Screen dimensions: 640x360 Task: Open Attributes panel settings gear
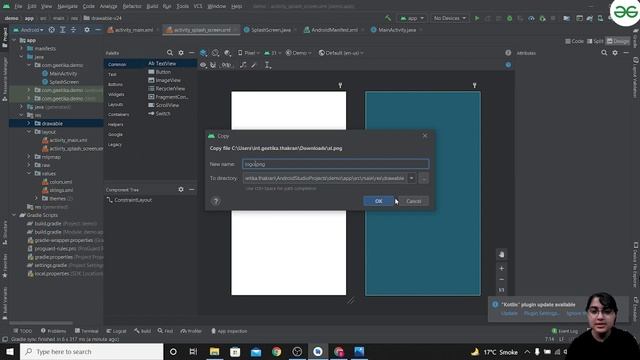point(615,53)
